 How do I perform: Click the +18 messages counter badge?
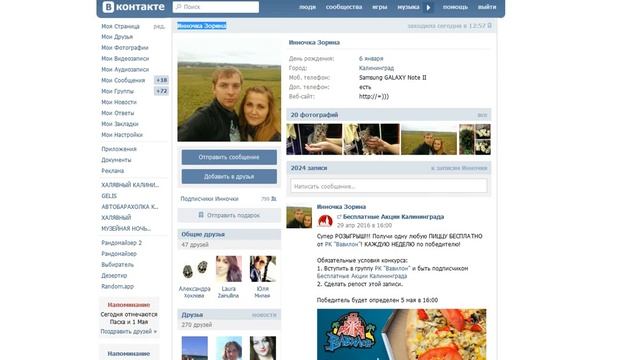pyautogui.click(x=162, y=80)
